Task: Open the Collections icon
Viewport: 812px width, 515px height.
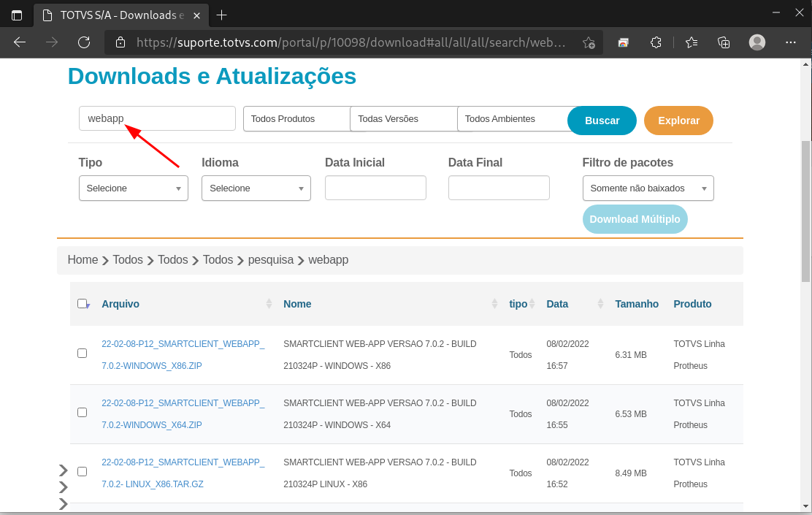Action: [x=724, y=42]
